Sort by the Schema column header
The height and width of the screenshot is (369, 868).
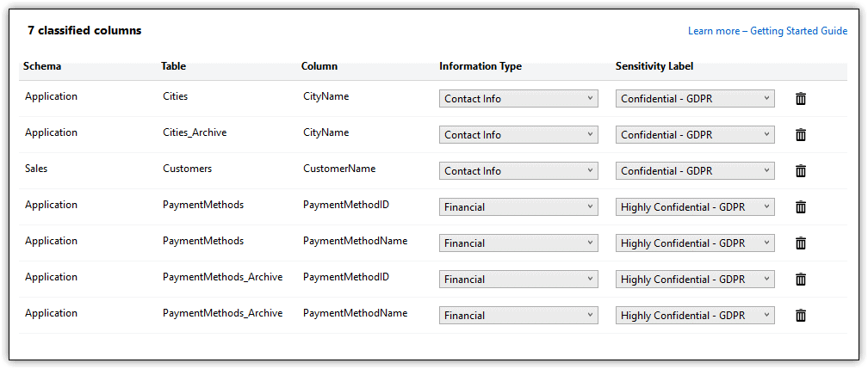click(x=42, y=66)
